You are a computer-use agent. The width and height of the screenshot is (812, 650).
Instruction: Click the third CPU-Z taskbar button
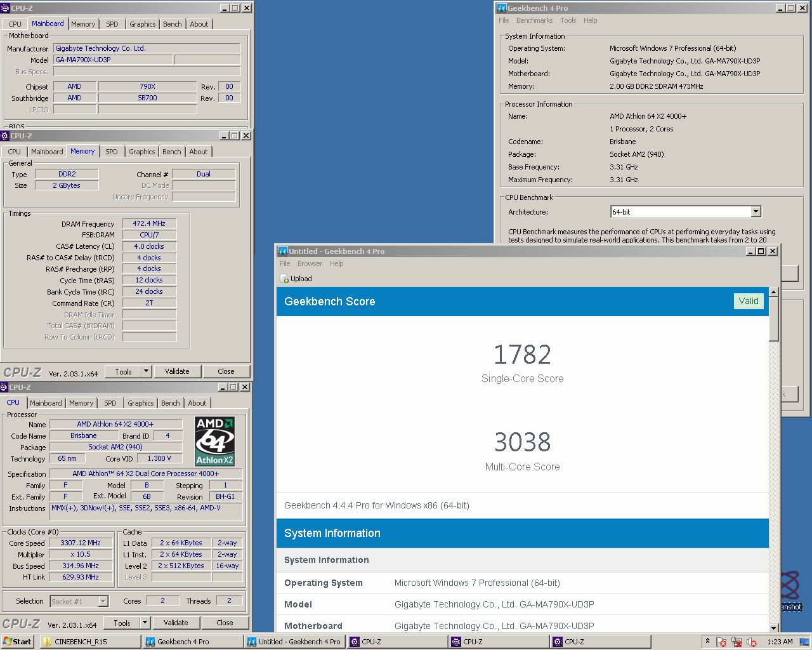[x=600, y=642]
